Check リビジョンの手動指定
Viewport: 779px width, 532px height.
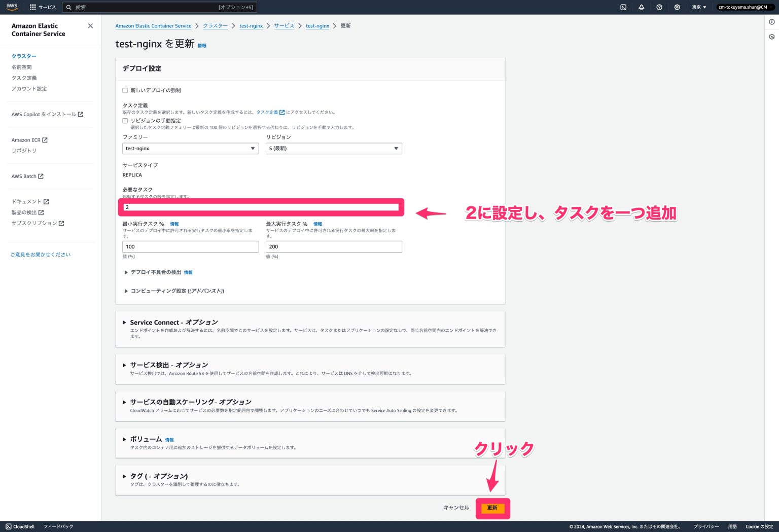click(125, 121)
